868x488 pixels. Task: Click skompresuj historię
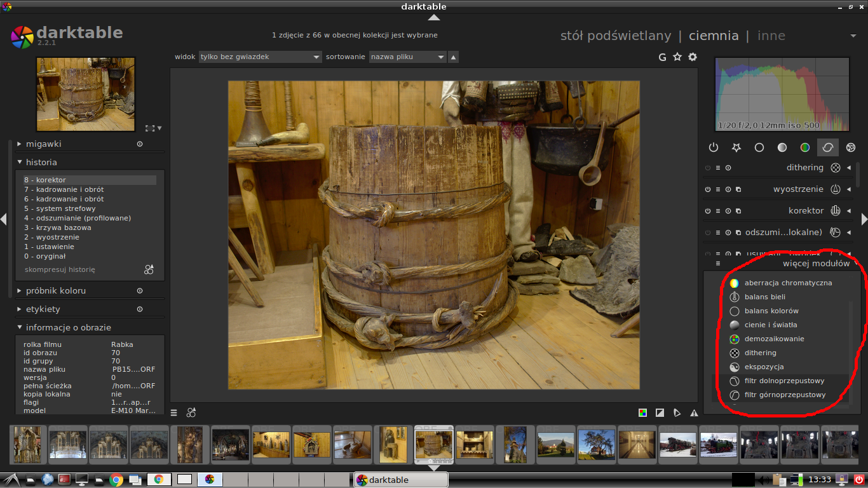tap(60, 269)
